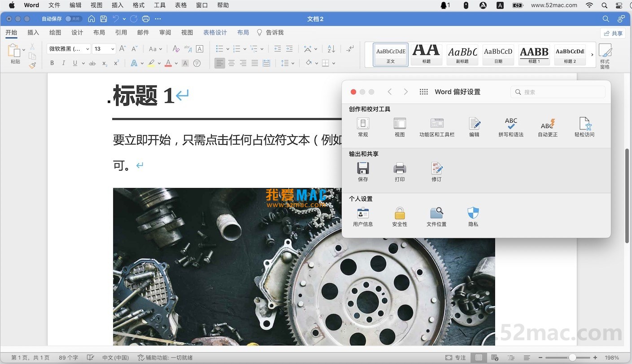The width and height of the screenshot is (632, 364).
Task: Open the Table Design (表格设计) tab
Action: tap(215, 32)
